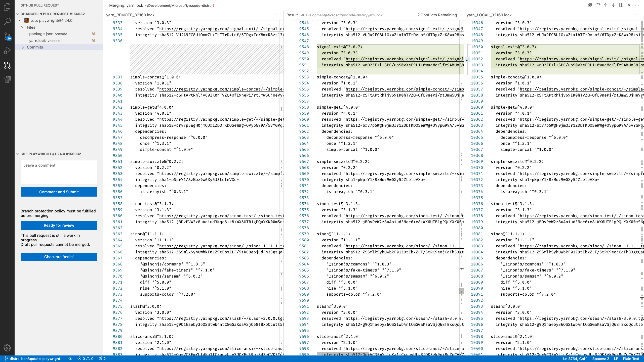
Task: Open the GitHub Pull Requests view
Action: (x=7, y=65)
